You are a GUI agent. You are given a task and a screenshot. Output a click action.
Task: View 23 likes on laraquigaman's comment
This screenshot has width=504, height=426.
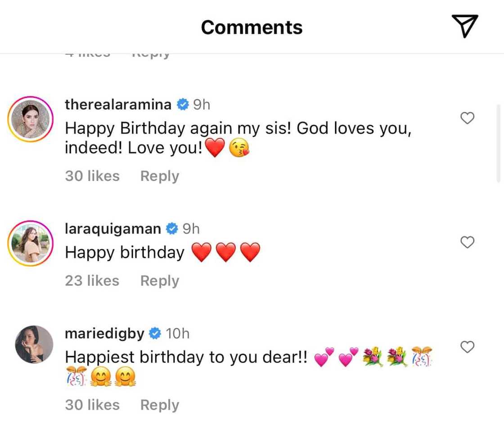[92, 281]
